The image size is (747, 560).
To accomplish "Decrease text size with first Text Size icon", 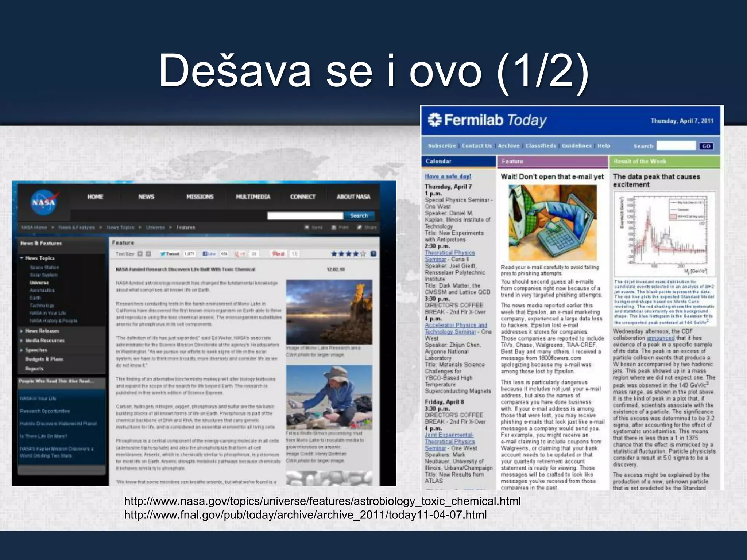I will click(140, 254).
